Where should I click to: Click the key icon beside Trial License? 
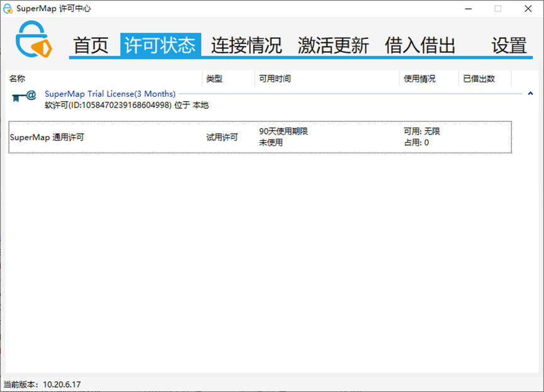tap(24, 96)
